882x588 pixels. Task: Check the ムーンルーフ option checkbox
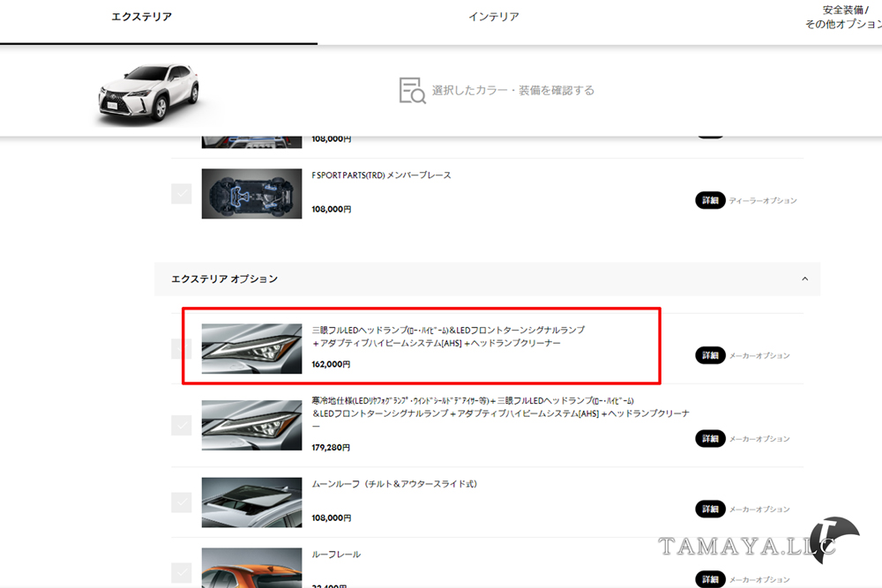pyautogui.click(x=181, y=502)
